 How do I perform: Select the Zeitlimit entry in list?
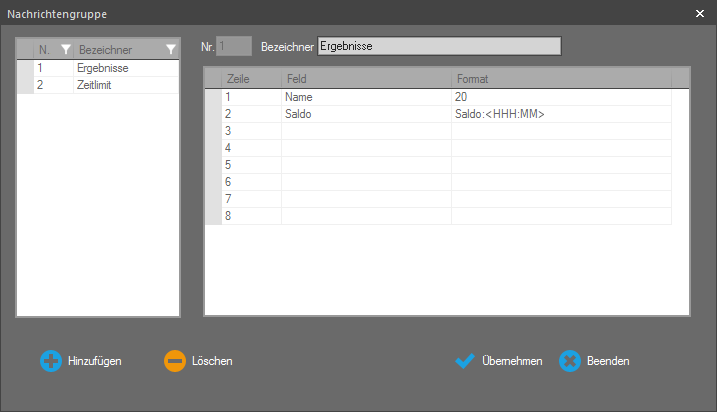click(97, 85)
